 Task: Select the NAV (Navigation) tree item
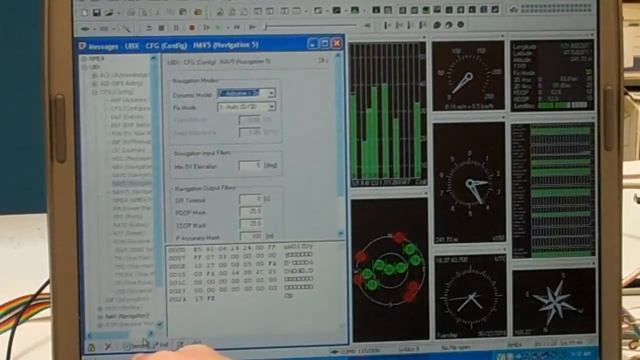point(127,316)
